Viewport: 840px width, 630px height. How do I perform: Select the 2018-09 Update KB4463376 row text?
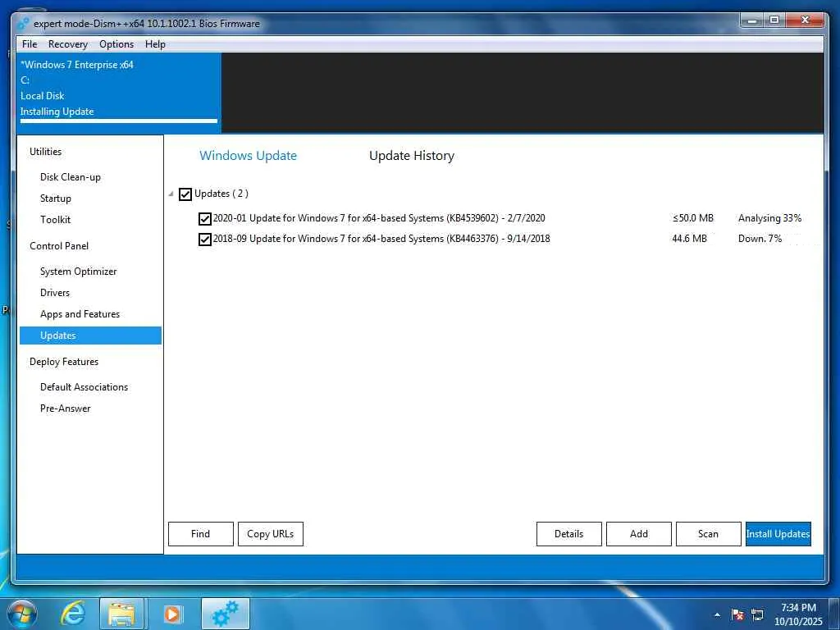[381, 239]
